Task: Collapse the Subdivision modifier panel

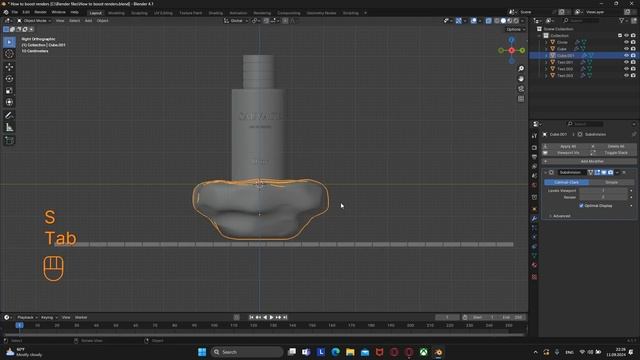Action: click(546, 173)
